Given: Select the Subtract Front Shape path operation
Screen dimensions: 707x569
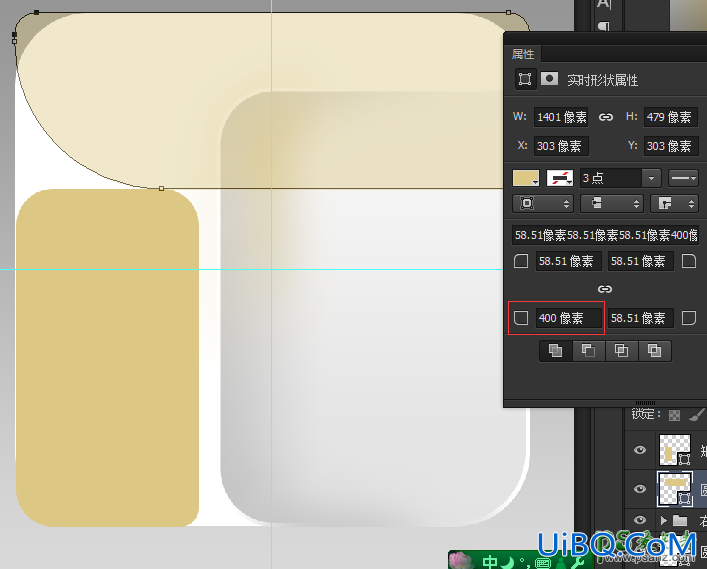Looking at the screenshot, I should pyautogui.click(x=588, y=351).
